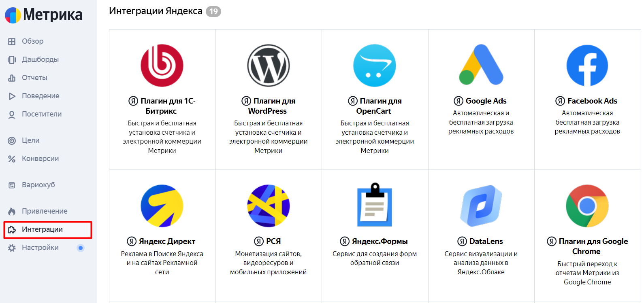
Task: Select Интеграции in the sidebar
Action: [x=48, y=230]
